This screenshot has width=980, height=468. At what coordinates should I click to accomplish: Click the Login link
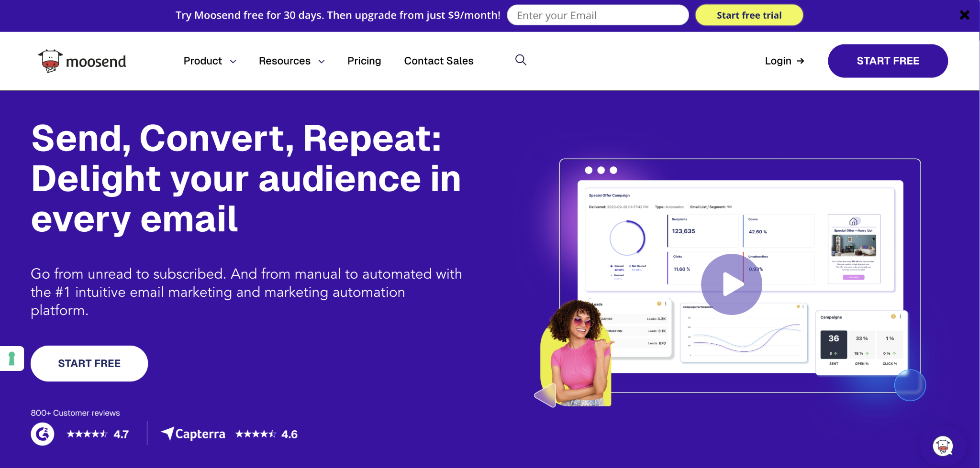coord(778,61)
